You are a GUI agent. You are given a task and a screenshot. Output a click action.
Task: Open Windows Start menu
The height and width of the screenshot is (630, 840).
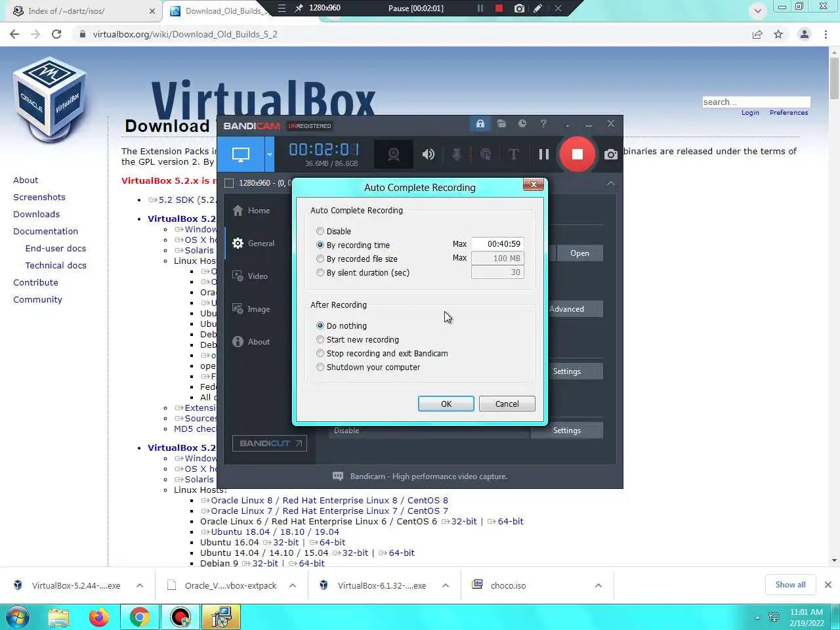click(18, 618)
